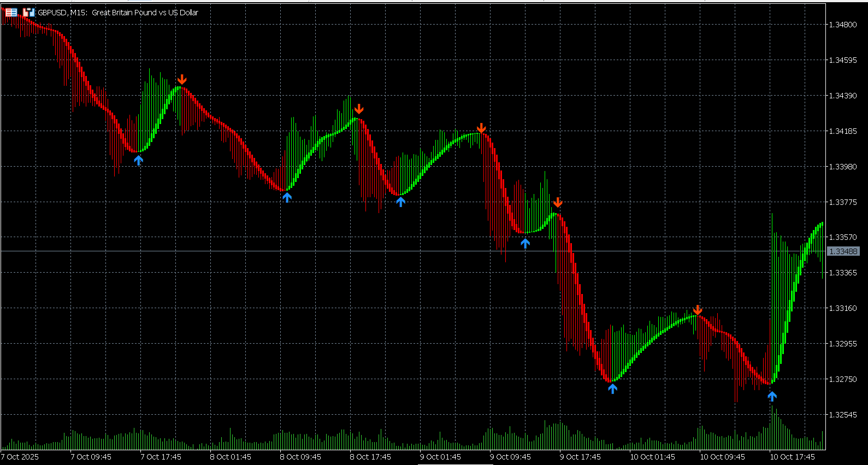Click the 1.32545 price scale label
The width and height of the screenshot is (868, 465).
click(x=843, y=415)
